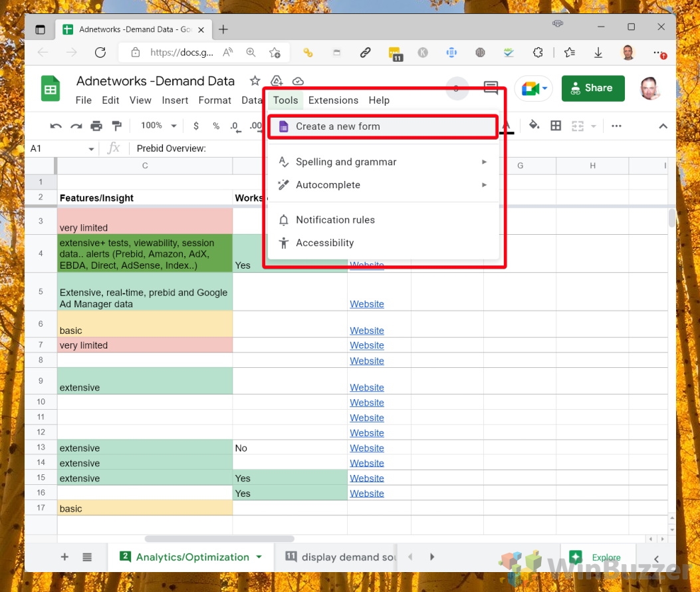This screenshot has width=700, height=592.
Task: Switch to the display demand sheet tab
Action: click(x=340, y=557)
